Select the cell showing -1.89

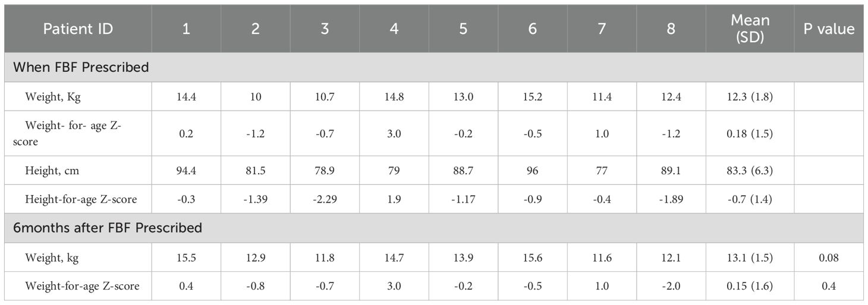pos(671,199)
